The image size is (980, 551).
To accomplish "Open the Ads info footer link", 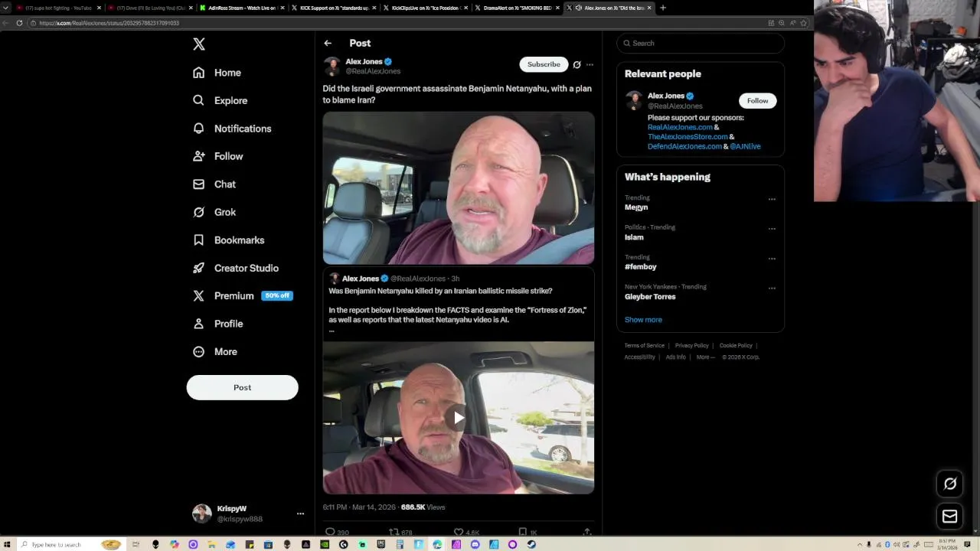I will tap(675, 357).
